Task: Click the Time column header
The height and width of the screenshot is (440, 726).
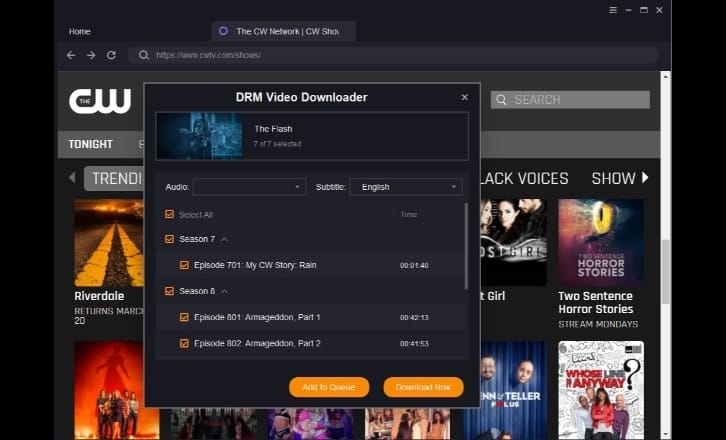Action: point(409,214)
